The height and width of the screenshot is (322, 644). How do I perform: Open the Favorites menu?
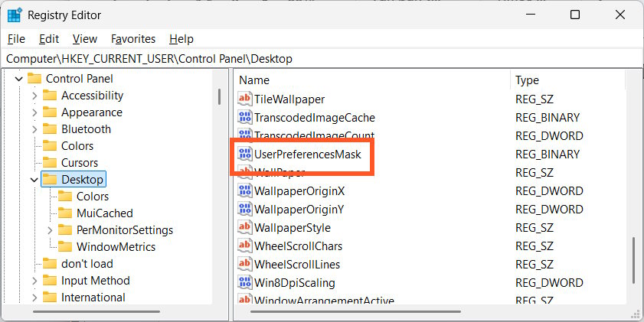click(132, 39)
